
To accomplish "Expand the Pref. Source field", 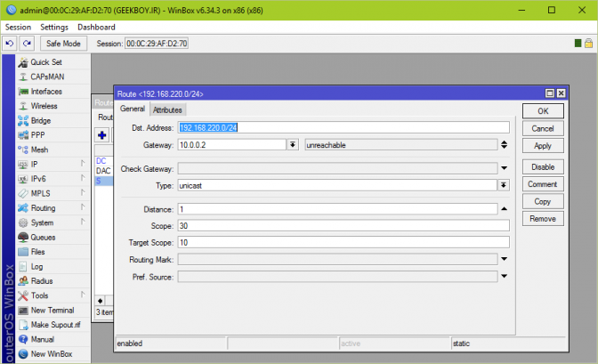I will (505, 276).
